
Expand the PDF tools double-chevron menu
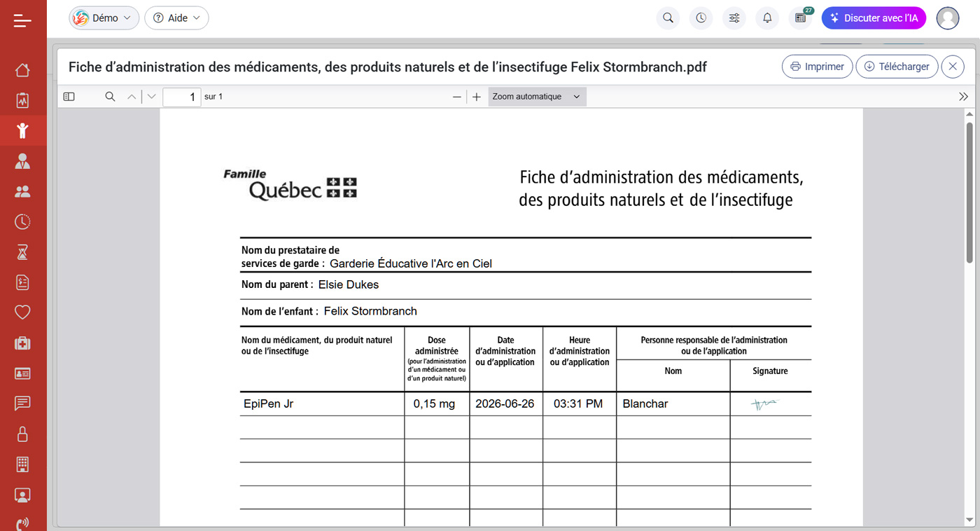[x=963, y=97]
